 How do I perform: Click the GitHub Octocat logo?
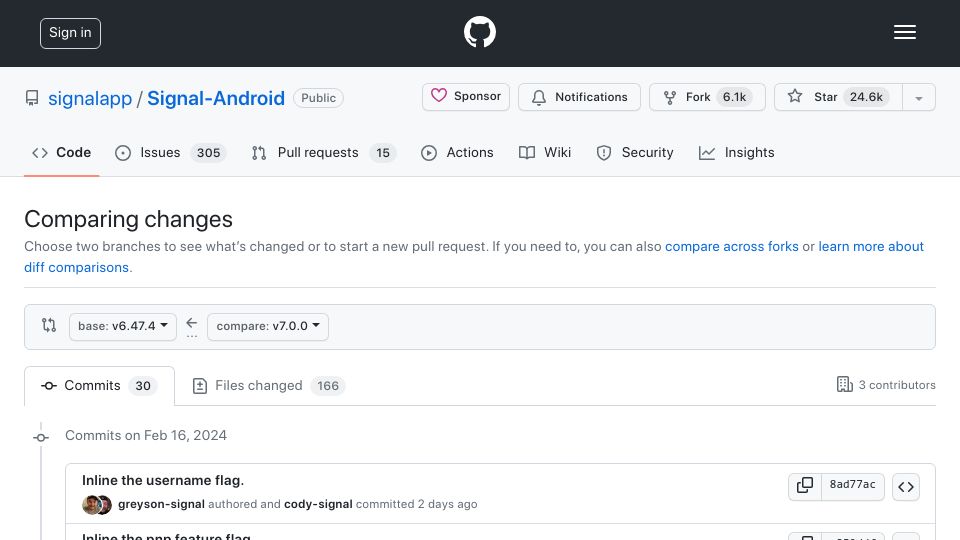[479, 32]
